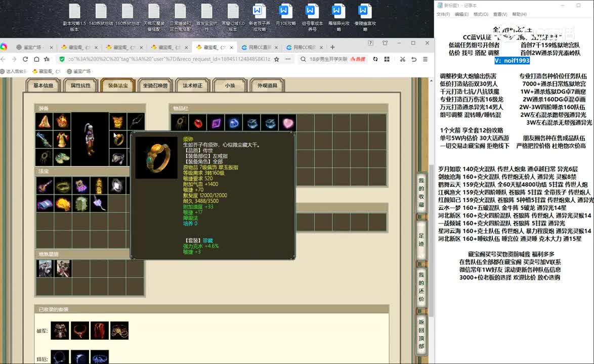Screen dimensions: 594x364
Task: Switch to 小孩 tab
Action: (230, 85)
